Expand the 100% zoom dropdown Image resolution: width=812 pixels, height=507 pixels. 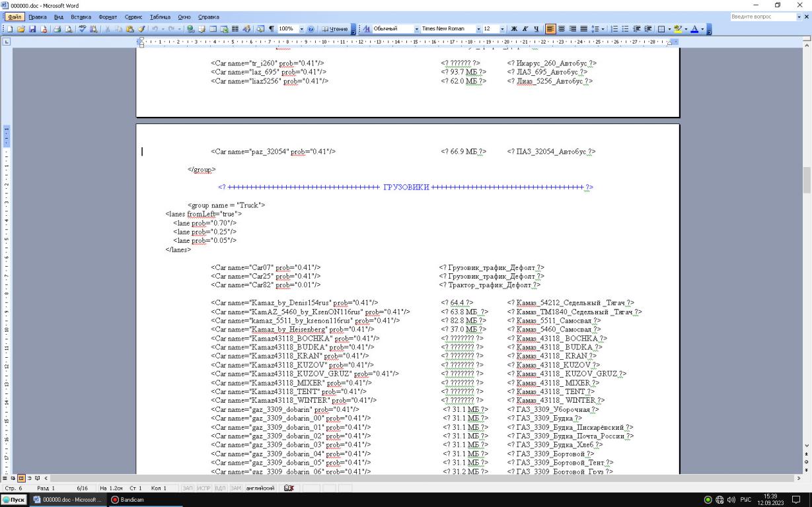pyautogui.click(x=301, y=29)
